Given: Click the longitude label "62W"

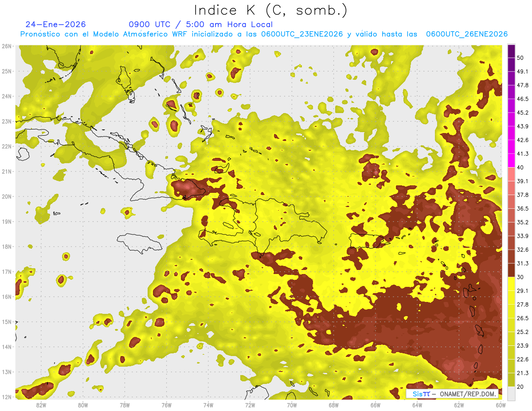Looking at the screenshot, I should (x=459, y=405).
